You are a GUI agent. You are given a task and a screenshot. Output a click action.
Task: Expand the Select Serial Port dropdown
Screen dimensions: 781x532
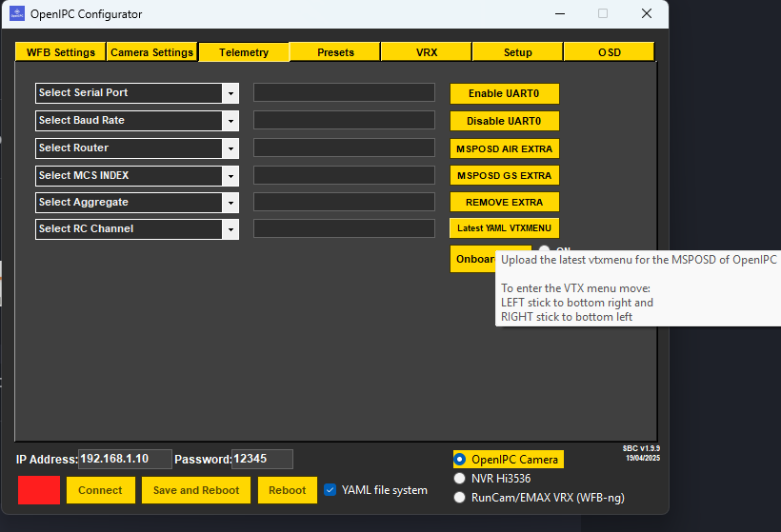(x=230, y=93)
